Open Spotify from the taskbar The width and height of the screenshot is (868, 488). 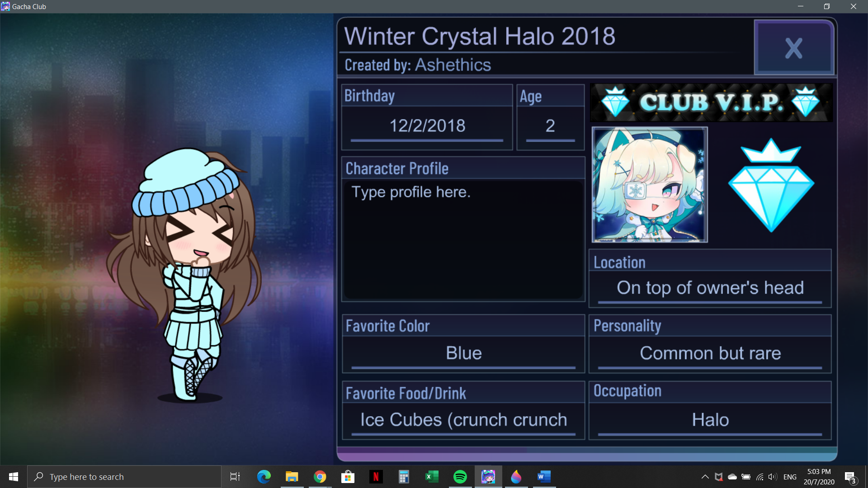[460, 477]
